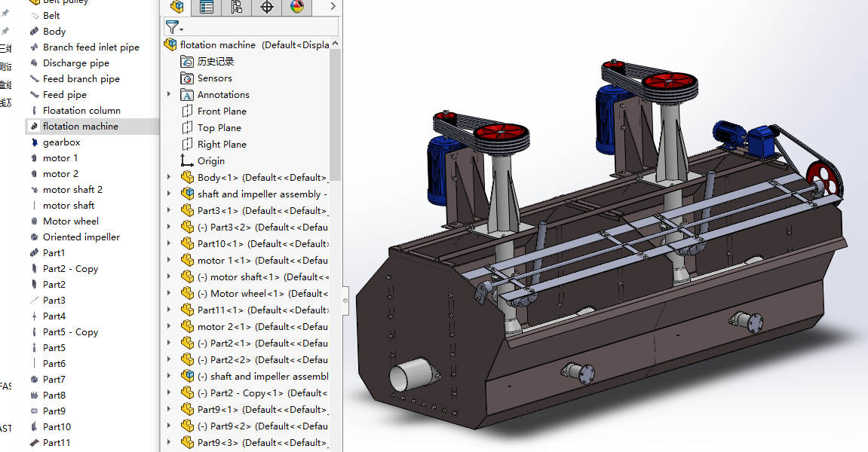The image size is (868, 452).
Task: Open the gearbox file in the file list
Action: tap(61, 142)
